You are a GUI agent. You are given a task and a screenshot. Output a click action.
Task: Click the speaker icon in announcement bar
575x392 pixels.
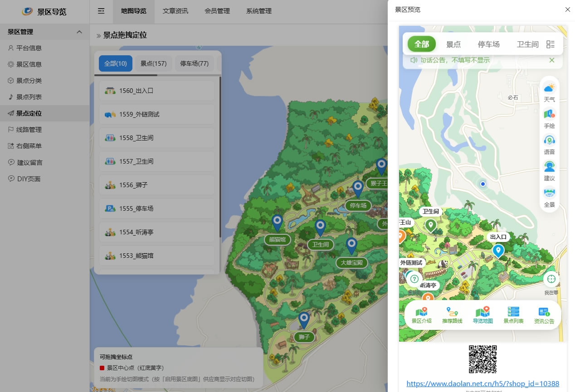click(x=414, y=60)
